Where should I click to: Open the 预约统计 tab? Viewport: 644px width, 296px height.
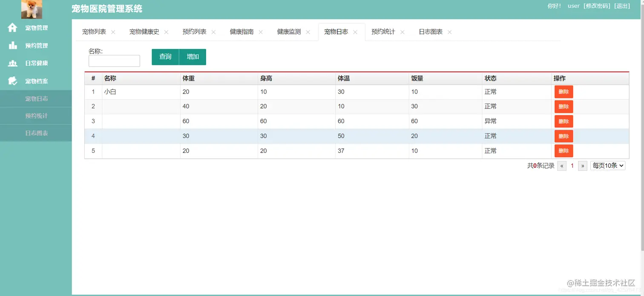pyautogui.click(x=383, y=32)
